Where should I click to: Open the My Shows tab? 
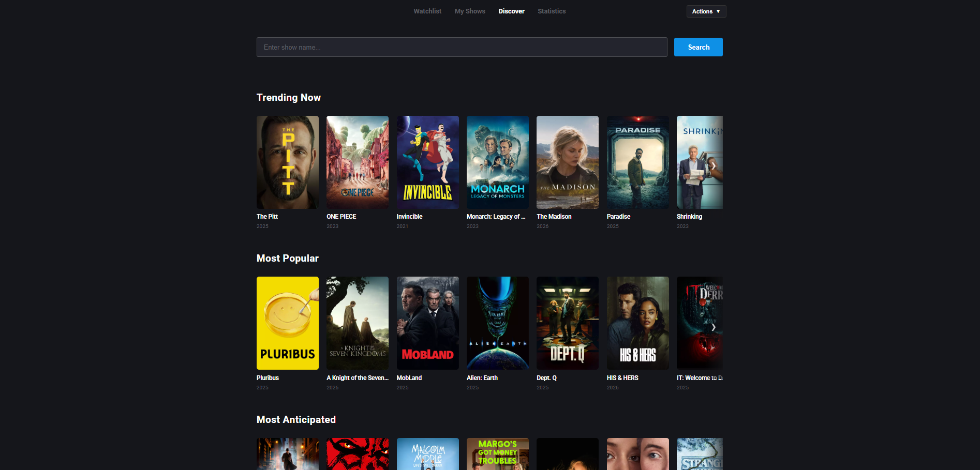point(470,11)
